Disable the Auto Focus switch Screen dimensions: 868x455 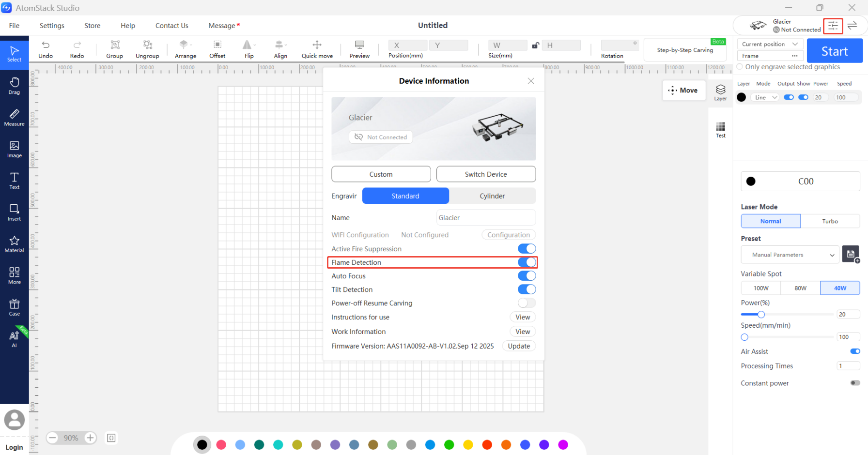pos(527,276)
